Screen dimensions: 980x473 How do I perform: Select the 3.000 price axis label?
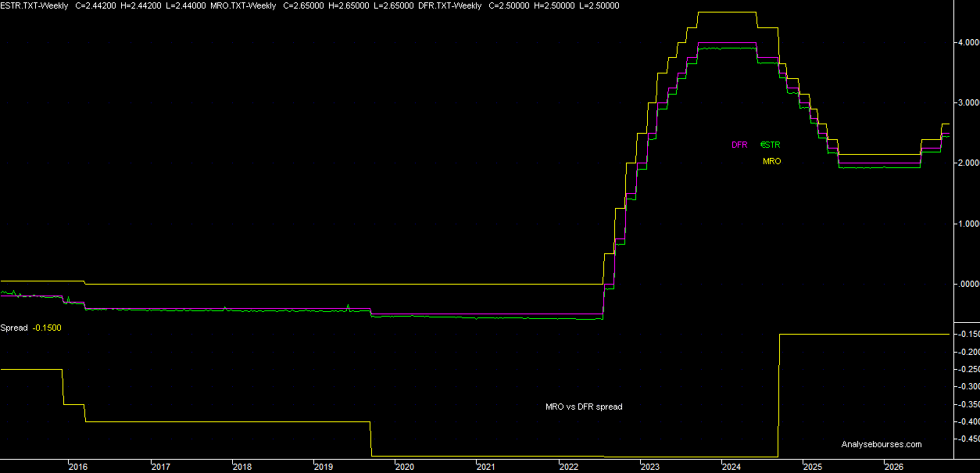click(967, 102)
